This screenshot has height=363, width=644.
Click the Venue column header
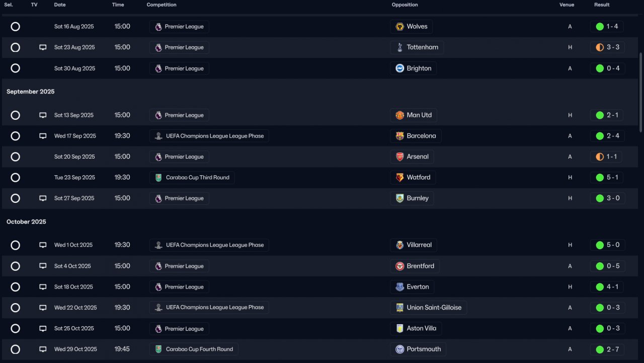tap(567, 5)
